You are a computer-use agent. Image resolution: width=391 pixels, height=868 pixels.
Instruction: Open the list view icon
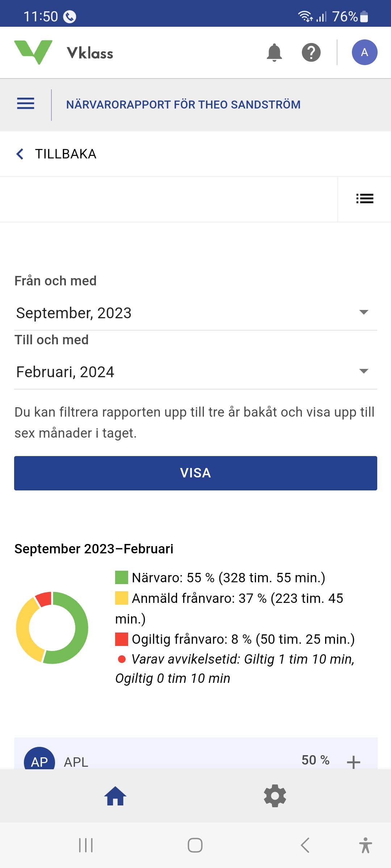[364, 199]
